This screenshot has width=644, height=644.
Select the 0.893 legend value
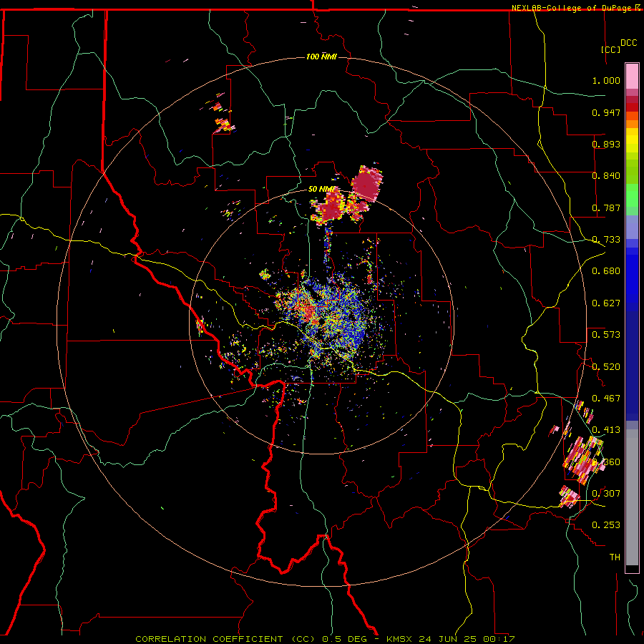[606, 144]
